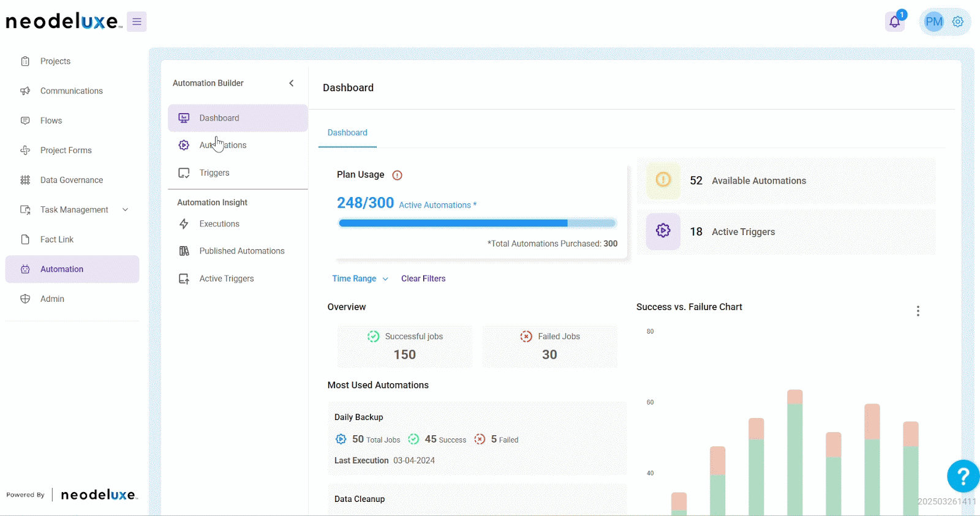
Task: Click the Successful jobs green check icon
Action: click(x=373, y=336)
